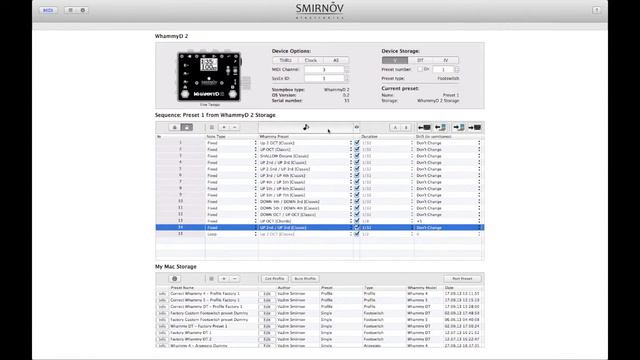
Task: Click the list icon in My Mac Storage toolbar
Action: pos(211,279)
